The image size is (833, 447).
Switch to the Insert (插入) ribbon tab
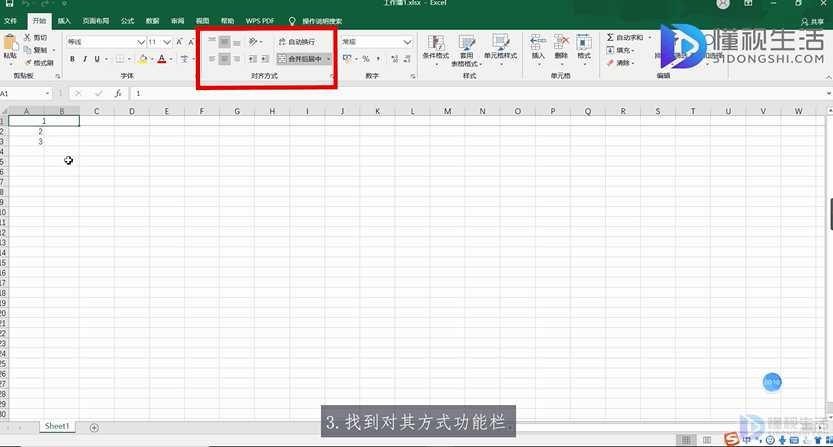64,20
